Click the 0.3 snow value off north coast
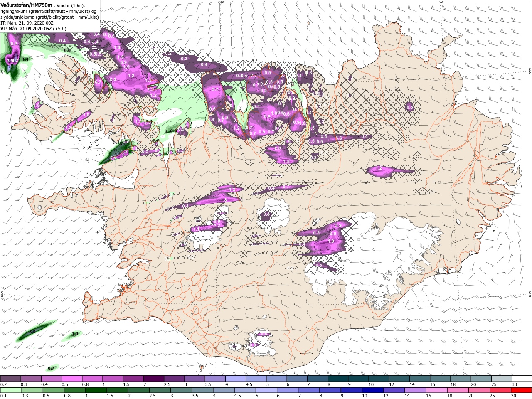This screenshot has width=532, height=399. click(184, 59)
